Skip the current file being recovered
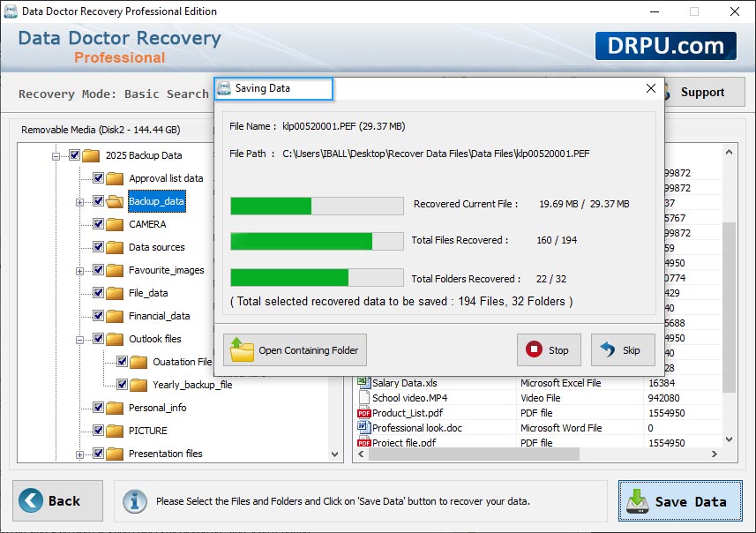This screenshot has height=533, width=756. click(x=623, y=349)
